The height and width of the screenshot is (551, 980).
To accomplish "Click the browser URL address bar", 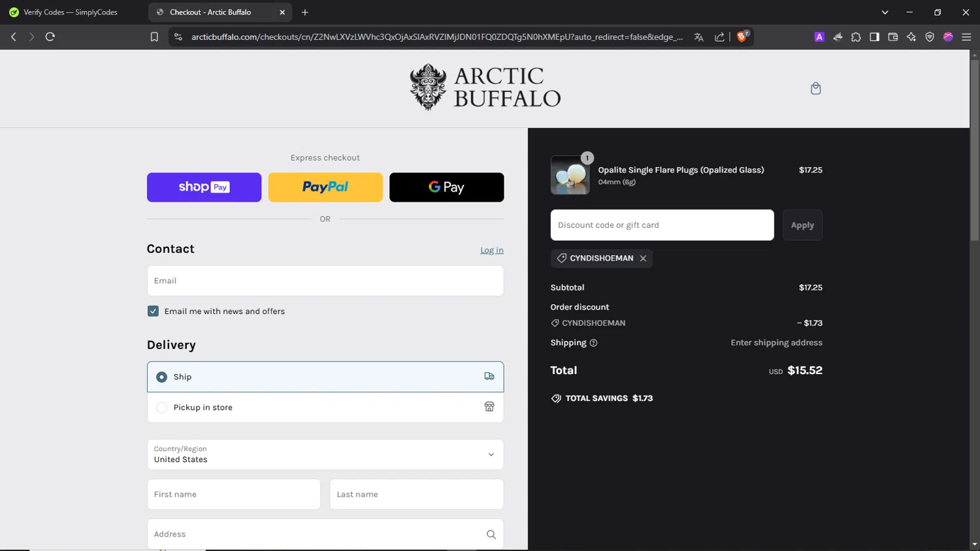I will 436,37.
